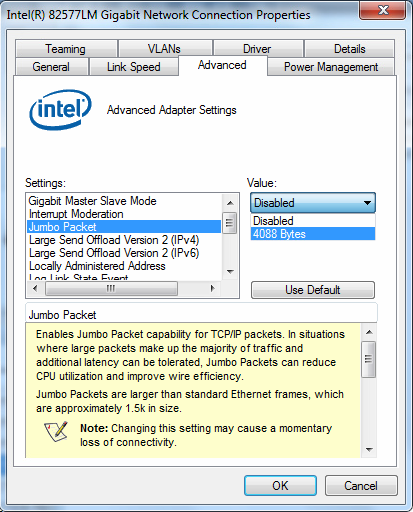Click the Intel logo icon
The image size is (413, 512).
point(60,109)
